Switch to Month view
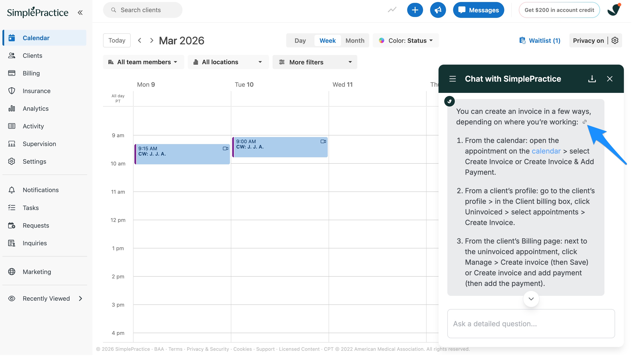Viewport: 640px width, 364px height. [355, 41]
